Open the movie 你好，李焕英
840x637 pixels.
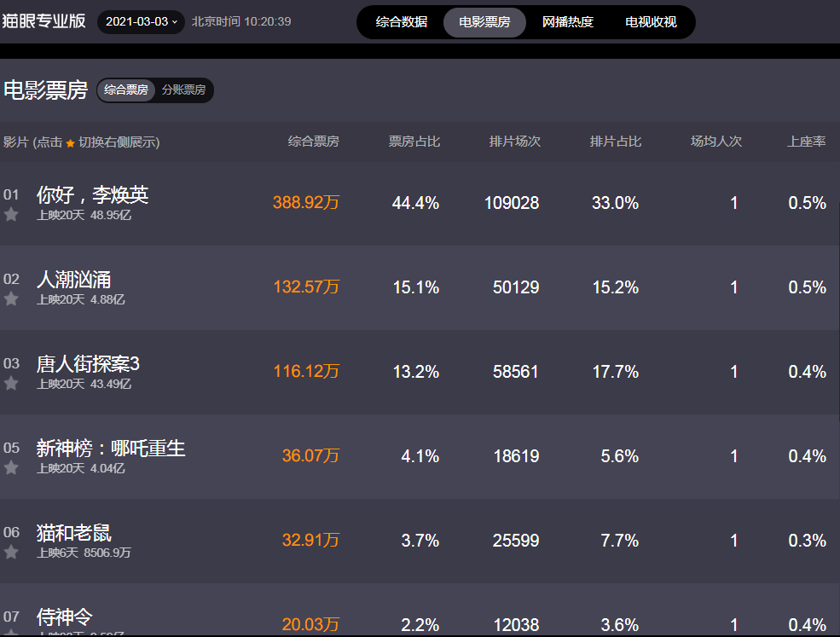pyautogui.click(x=92, y=194)
